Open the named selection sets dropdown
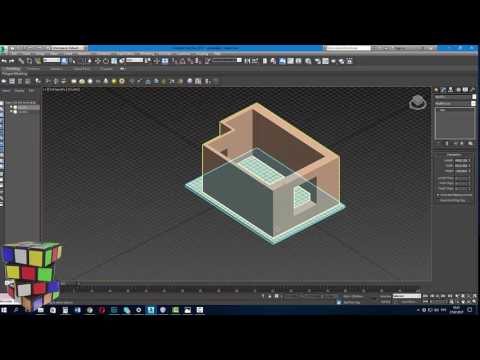The width and height of the screenshot is (480, 360). tap(227, 60)
